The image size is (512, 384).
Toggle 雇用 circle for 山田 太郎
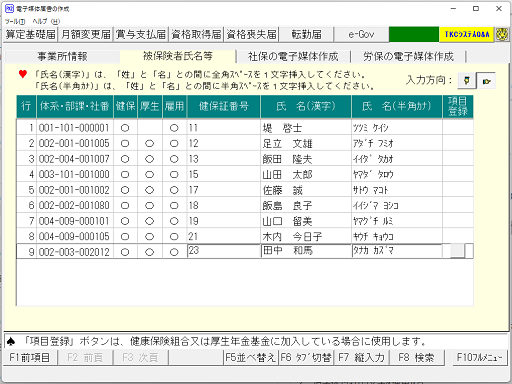pyautogui.click(x=174, y=174)
